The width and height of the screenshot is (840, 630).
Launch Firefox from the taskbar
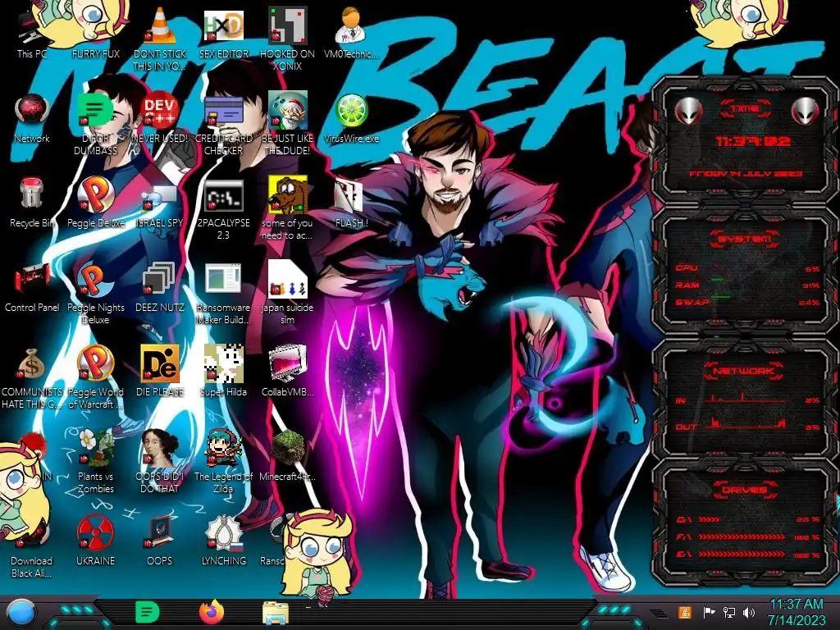click(x=212, y=612)
